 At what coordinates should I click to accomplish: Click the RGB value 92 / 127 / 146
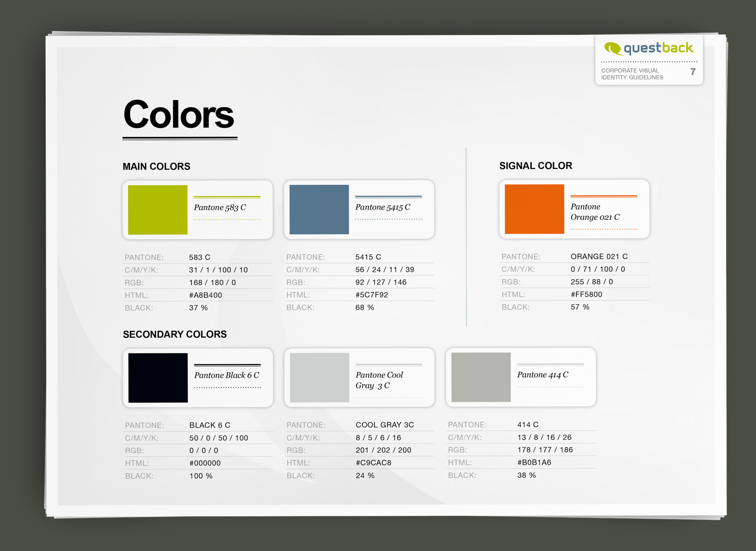tap(381, 282)
